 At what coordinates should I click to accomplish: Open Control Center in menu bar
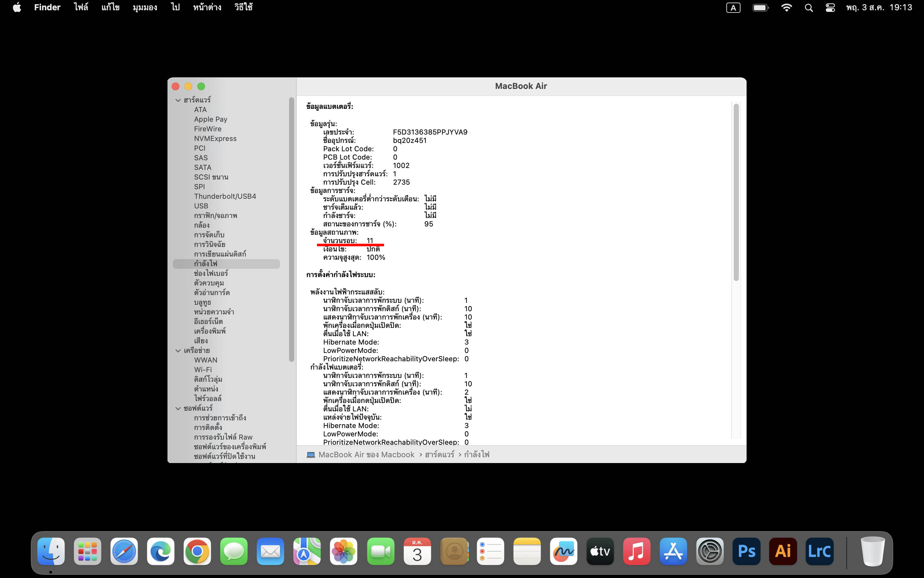pyautogui.click(x=830, y=8)
